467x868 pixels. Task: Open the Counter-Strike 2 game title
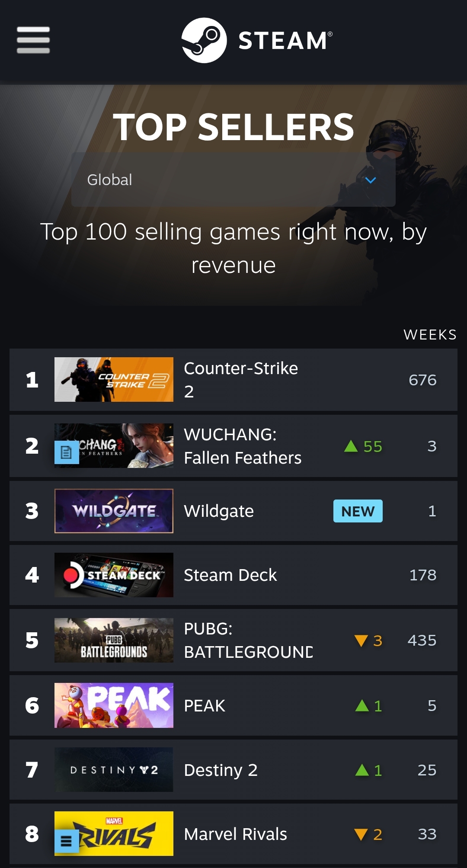point(241,380)
